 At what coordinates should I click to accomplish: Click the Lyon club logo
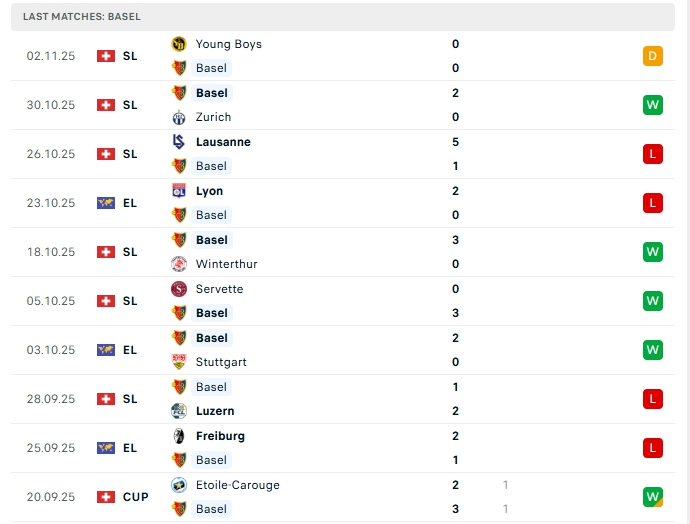pyautogui.click(x=179, y=191)
